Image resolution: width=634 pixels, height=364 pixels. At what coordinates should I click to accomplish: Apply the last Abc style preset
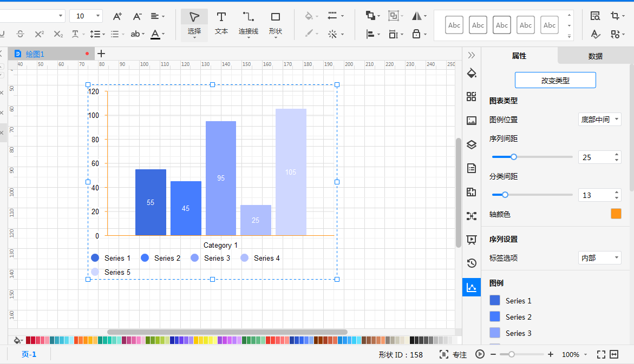point(550,25)
